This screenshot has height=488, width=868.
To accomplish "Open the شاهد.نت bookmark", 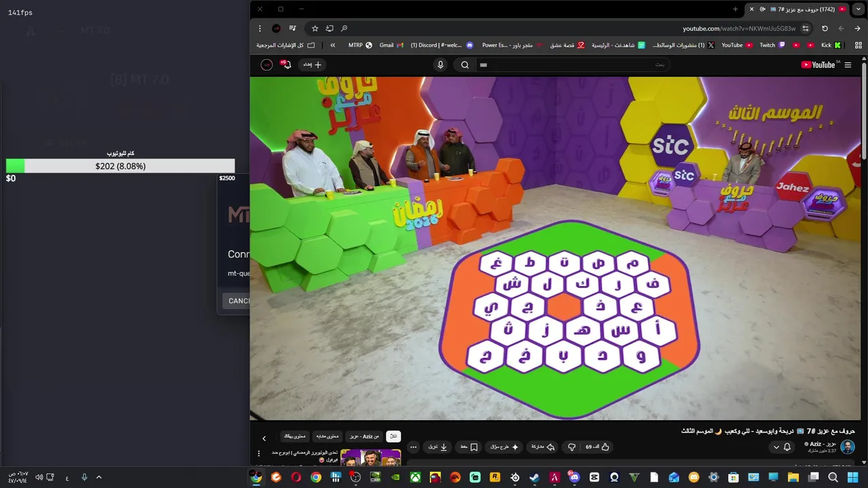I will [618, 45].
